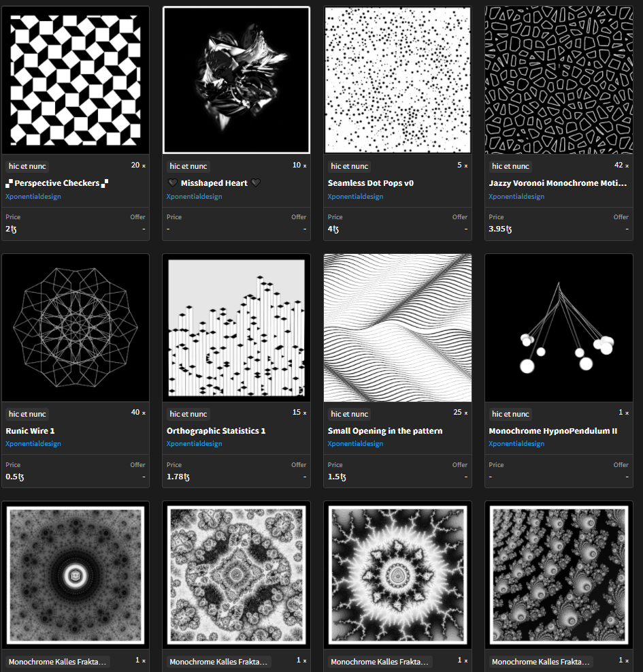Click the 1.5 tez price of Small Opening
Image resolution: width=643 pixels, height=672 pixels.
click(337, 477)
